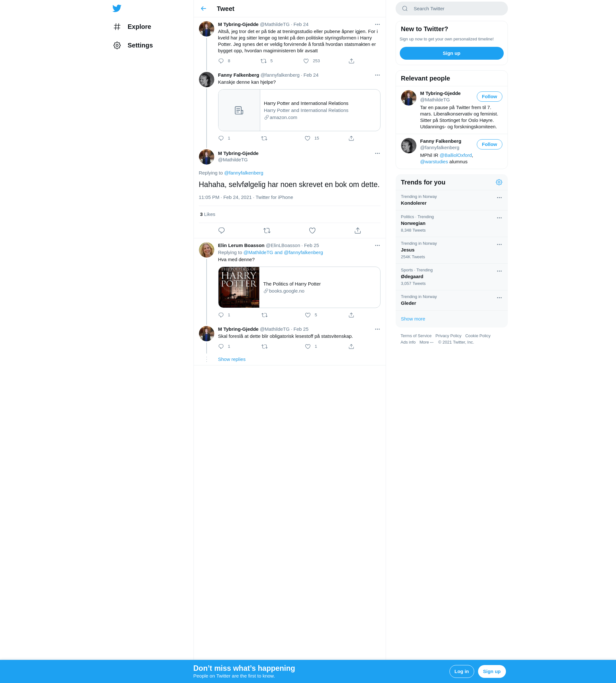Click the Twitter bird logo

[117, 8]
